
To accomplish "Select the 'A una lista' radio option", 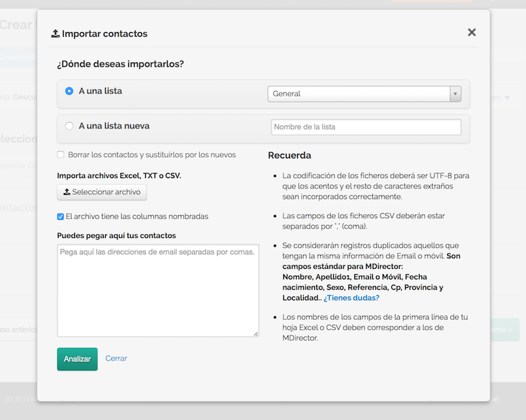I will click(69, 91).
